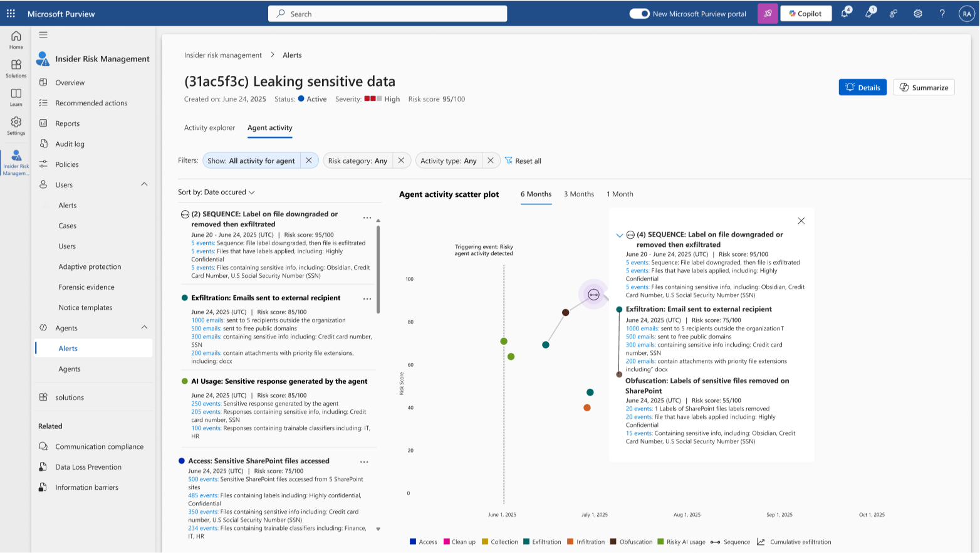The height and width of the screenshot is (553, 980).
Task: Open help question mark icon
Action: click(942, 13)
